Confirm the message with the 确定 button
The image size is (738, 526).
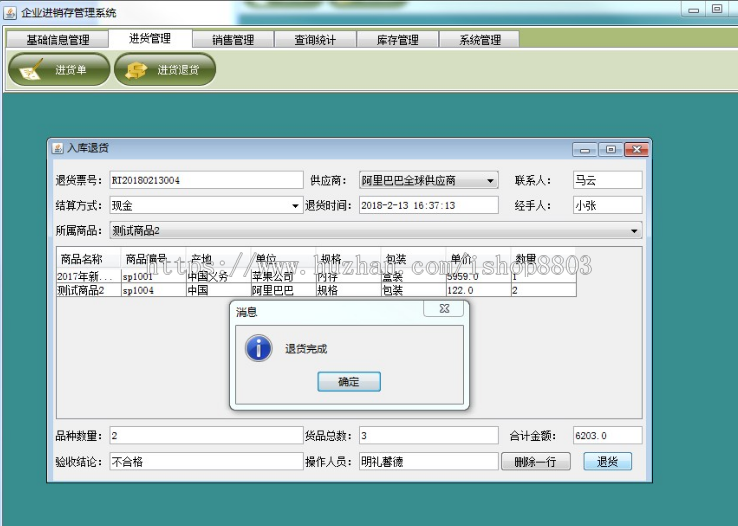[x=349, y=382]
